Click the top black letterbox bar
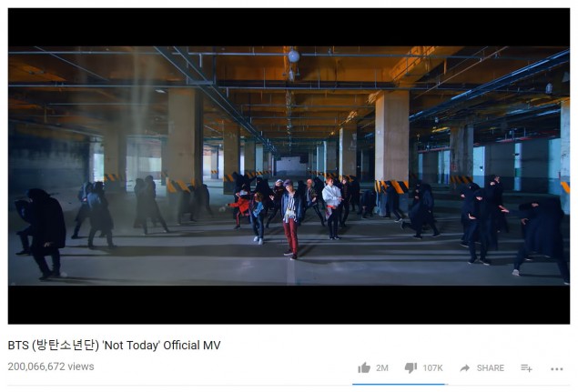The image size is (578, 392). coord(289,27)
